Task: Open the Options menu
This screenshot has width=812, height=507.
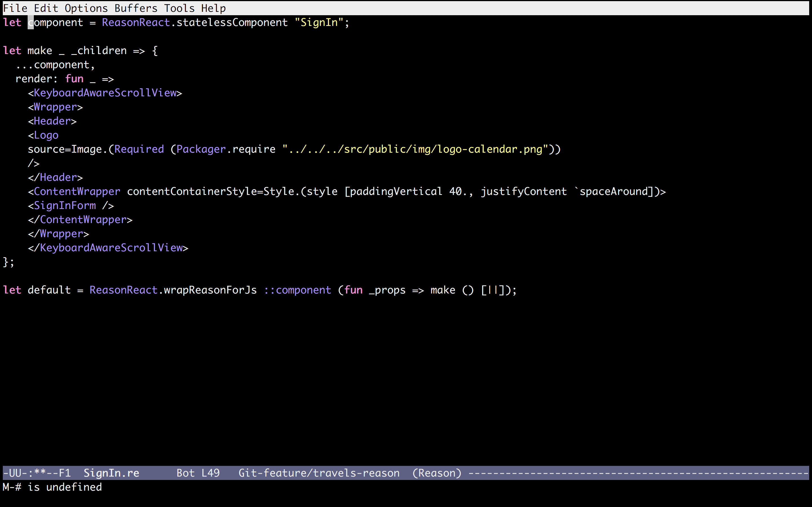Action: 86,8
